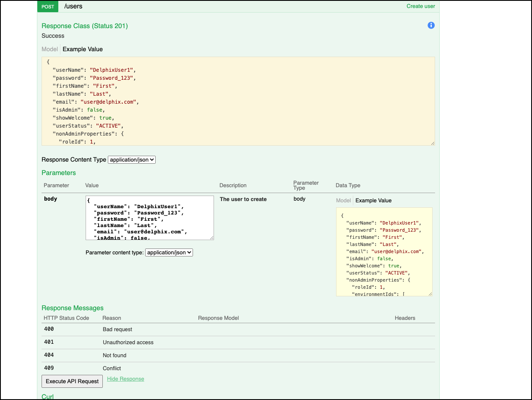Click the Response Class (Status 201) heading
532x400 pixels.
pos(85,26)
